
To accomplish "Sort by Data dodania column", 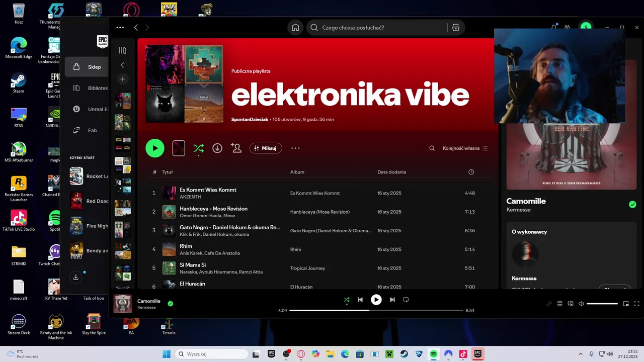I will (392, 172).
